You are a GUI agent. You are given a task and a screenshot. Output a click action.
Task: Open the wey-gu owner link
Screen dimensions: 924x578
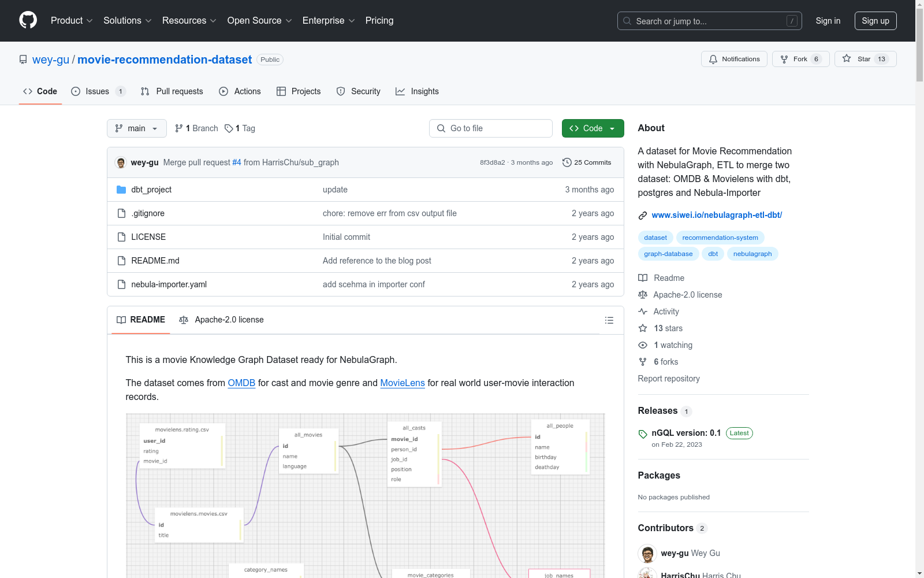(51, 60)
